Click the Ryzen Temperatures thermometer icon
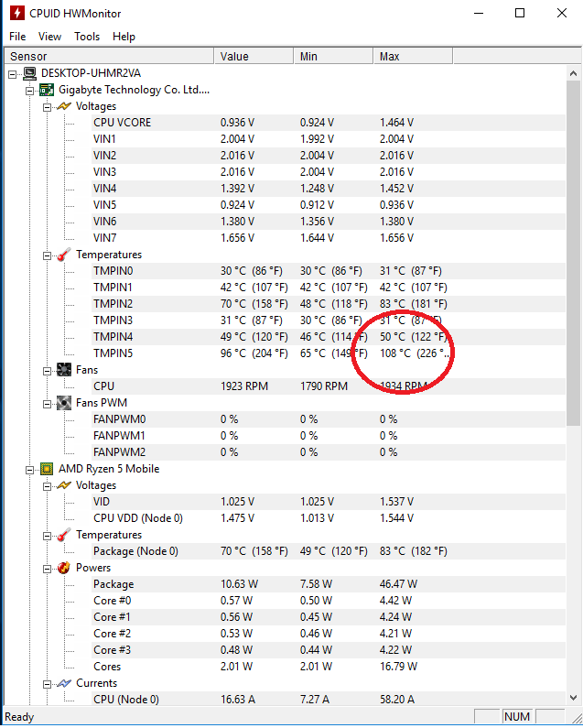The image size is (583, 728). click(x=63, y=535)
